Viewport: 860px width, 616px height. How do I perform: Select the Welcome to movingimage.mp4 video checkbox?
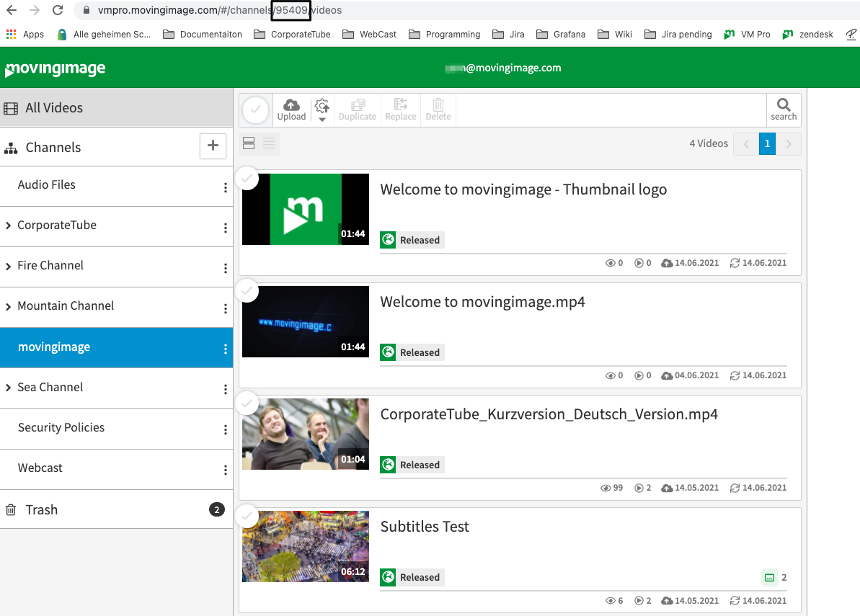(247, 290)
